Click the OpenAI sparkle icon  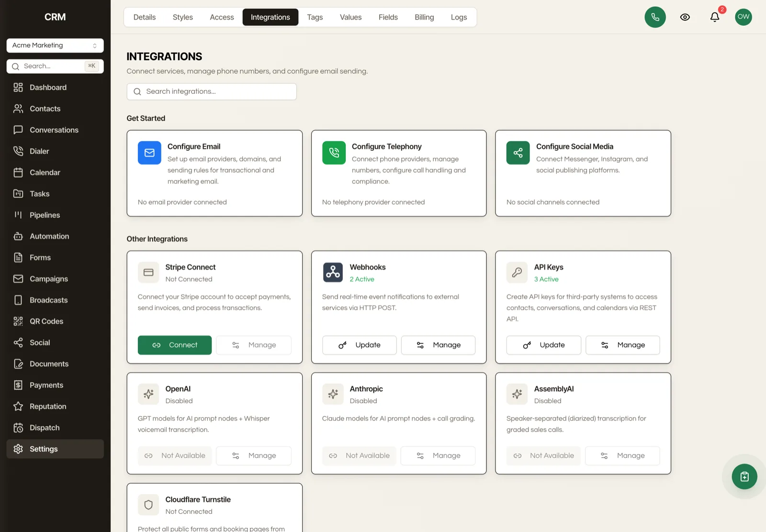[x=148, y=394]
